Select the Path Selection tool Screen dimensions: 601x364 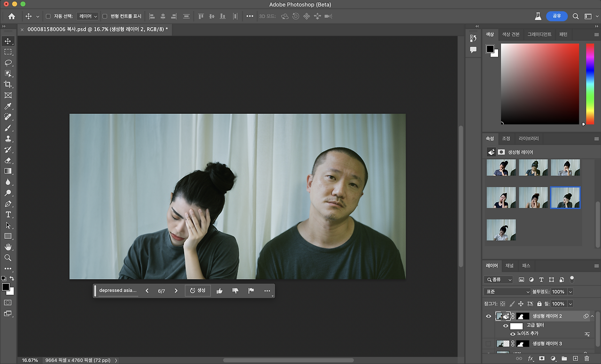pyautogui.click(x=8, y=225)
